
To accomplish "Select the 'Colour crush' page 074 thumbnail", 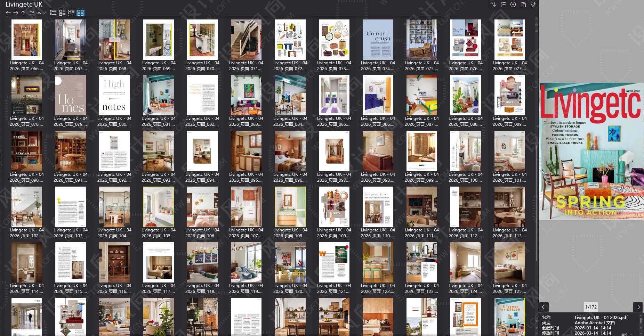I will (378, 40).
